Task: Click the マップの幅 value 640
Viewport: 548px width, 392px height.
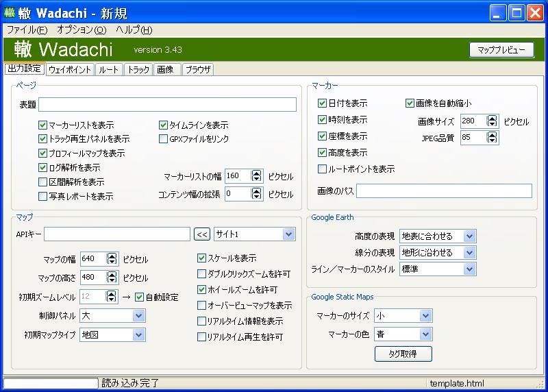Action: [88, 259]
